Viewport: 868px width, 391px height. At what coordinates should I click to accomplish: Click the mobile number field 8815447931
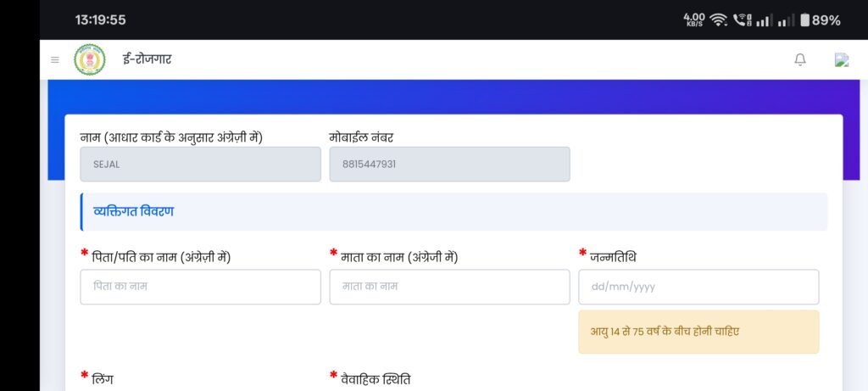coord(449,164)
